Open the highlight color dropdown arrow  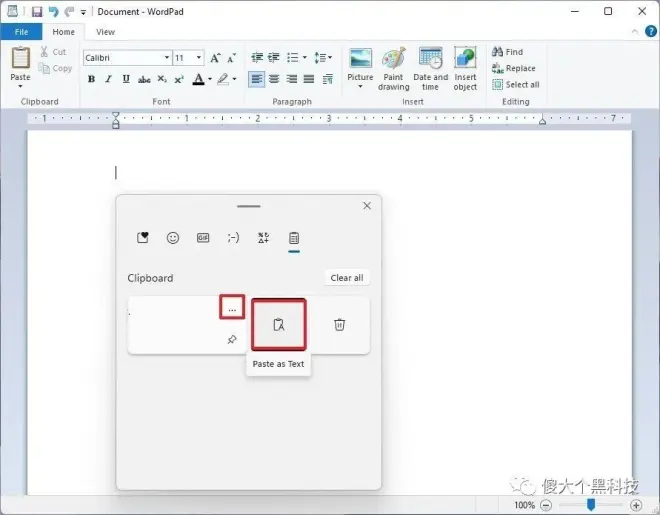pyautogui.click(x=234, y=79)
